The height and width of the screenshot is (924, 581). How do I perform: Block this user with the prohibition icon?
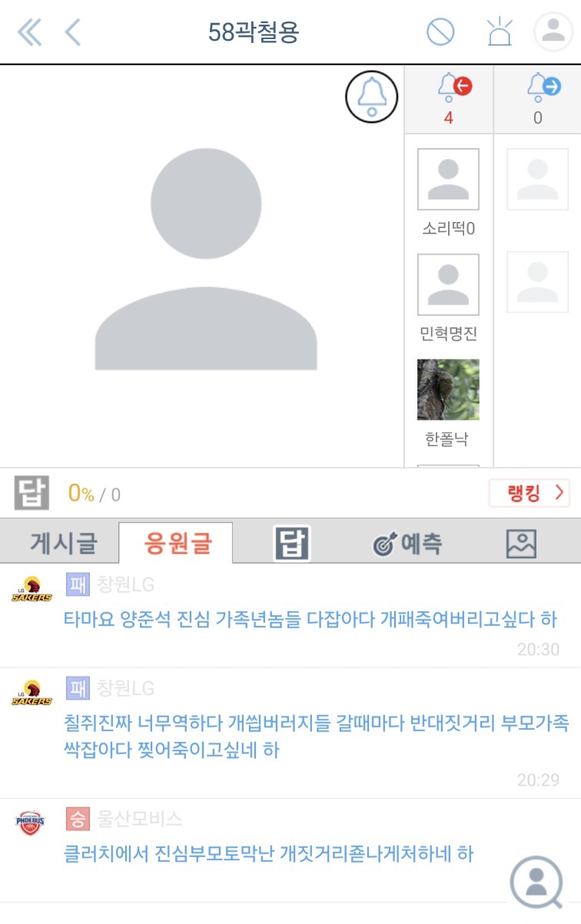(440, 32)
